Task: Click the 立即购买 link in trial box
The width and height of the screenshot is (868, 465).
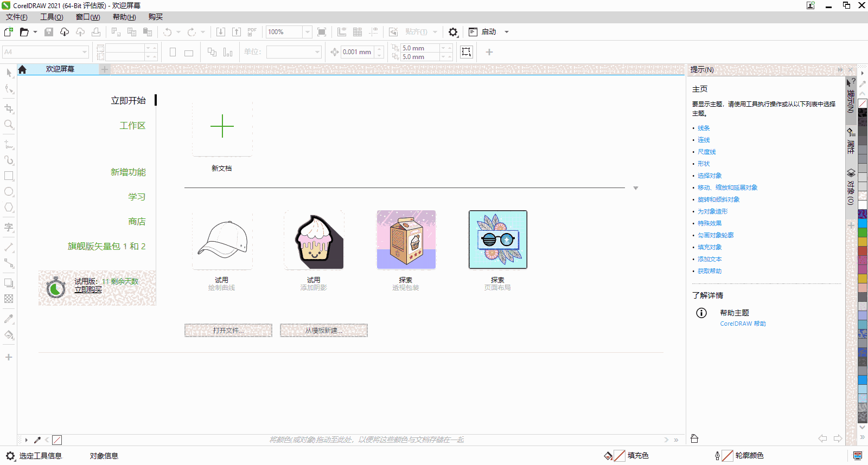Action: click(88, 289)
